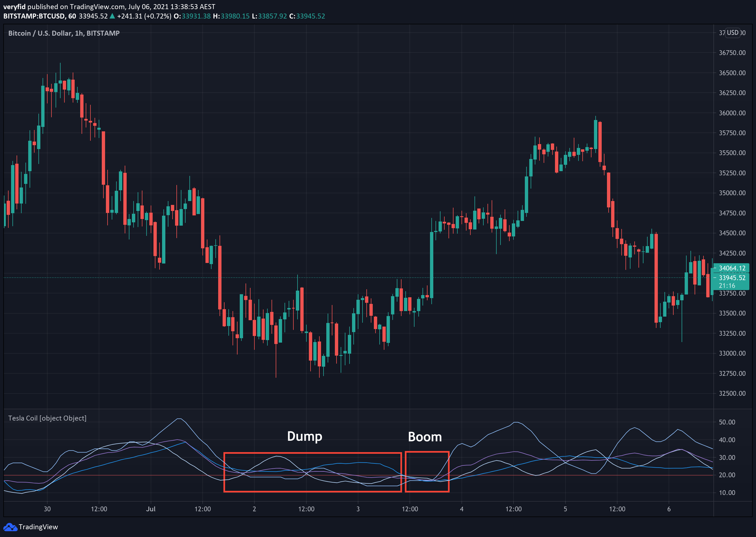The height and width of the screenshot is (537, 756).
Task: Click the Low value L:33857.92
Action: click(269, 16)
